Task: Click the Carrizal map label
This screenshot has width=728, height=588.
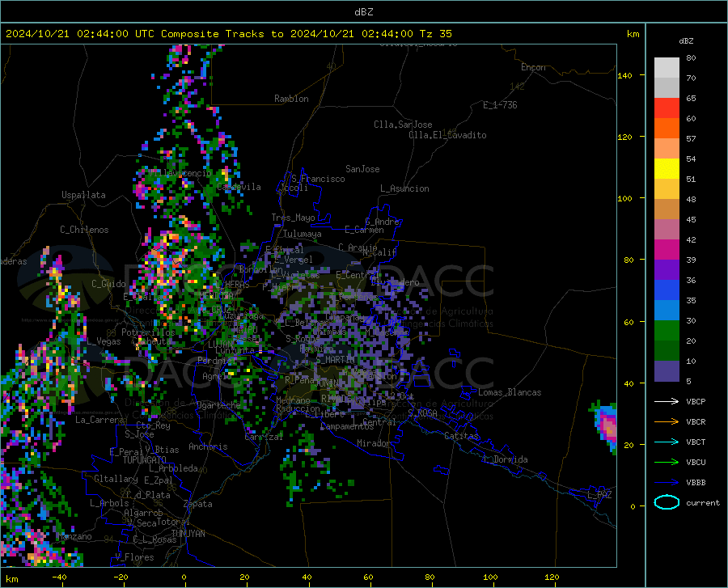Action: point(263,437)
